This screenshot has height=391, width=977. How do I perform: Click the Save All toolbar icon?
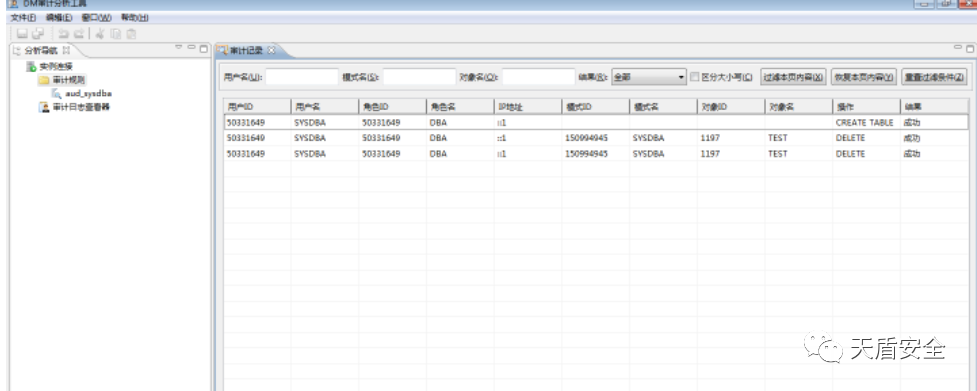point(38,34)
